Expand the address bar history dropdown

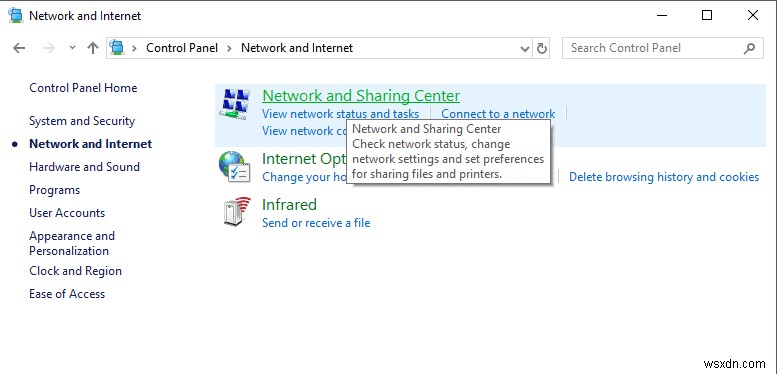(x=525, y=49)
